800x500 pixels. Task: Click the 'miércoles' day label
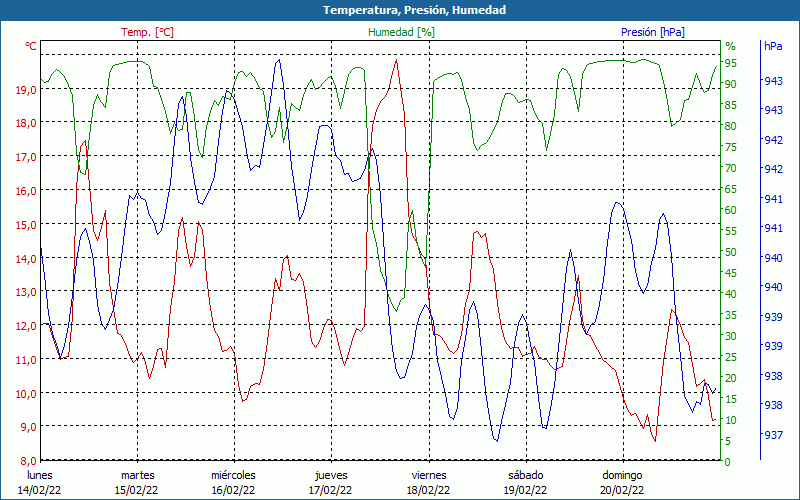coord(233,476)
